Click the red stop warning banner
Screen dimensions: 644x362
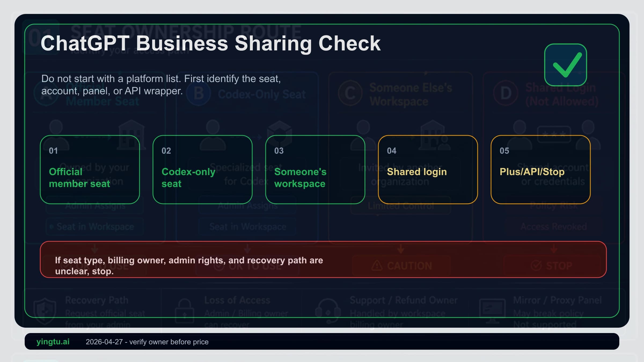coord(323,260)
